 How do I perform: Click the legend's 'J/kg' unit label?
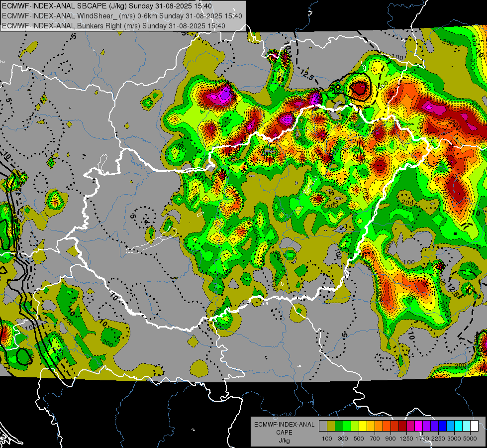[x=284, y=441]
